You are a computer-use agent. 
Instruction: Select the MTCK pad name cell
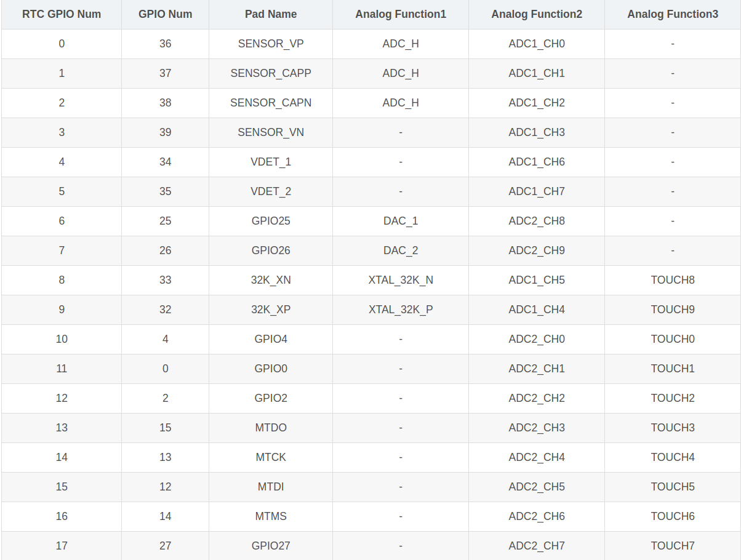(x=271, y=457)
